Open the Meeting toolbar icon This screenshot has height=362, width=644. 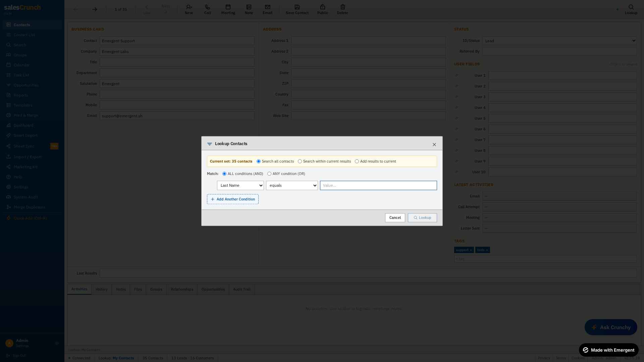228,9
